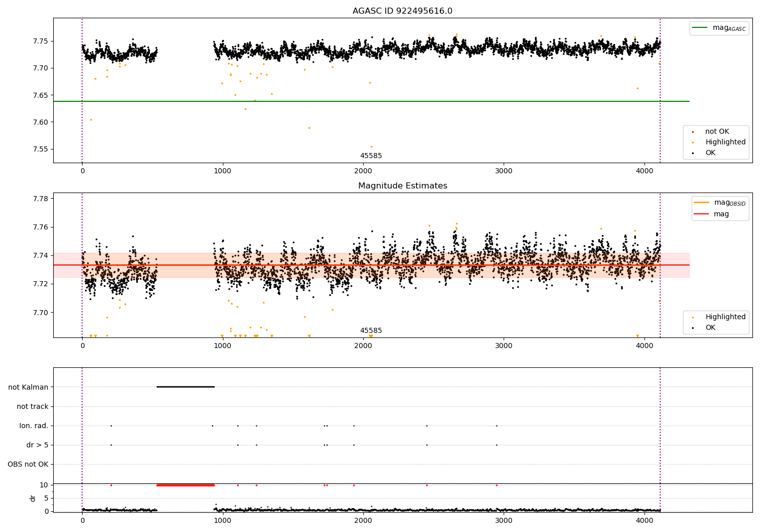The height and width of the screenshot is (532, 760).
Task: Click the 7.78 y-axis tick label
Action: tap(41, 199)
